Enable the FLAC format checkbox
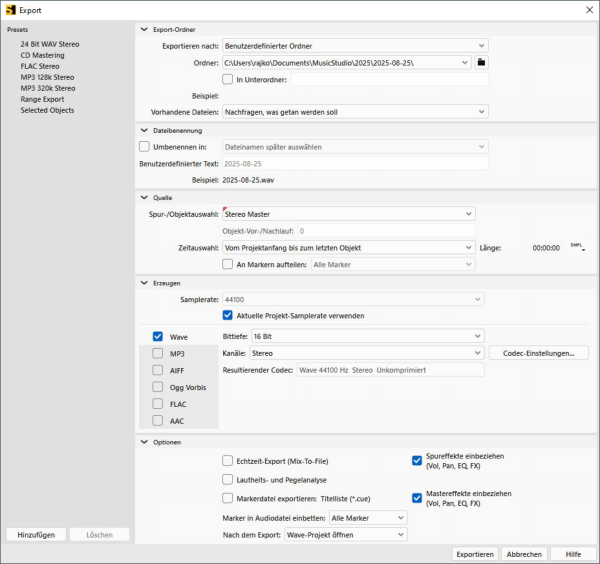The height and width of the screenshot is (564, 600). pos(158,404)
